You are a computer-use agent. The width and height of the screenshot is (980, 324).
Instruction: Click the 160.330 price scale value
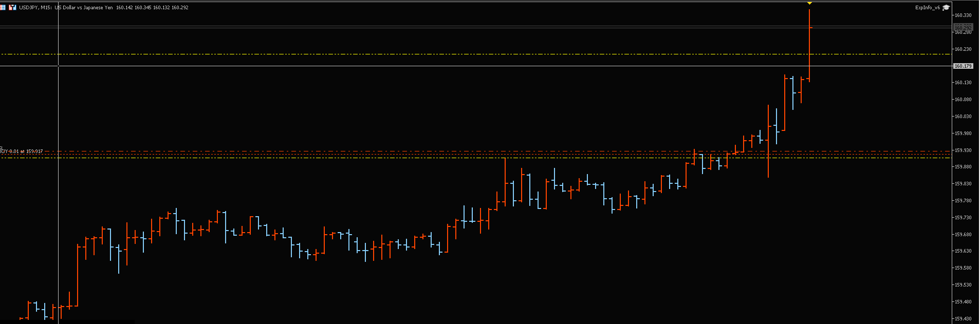click(963, 15)
